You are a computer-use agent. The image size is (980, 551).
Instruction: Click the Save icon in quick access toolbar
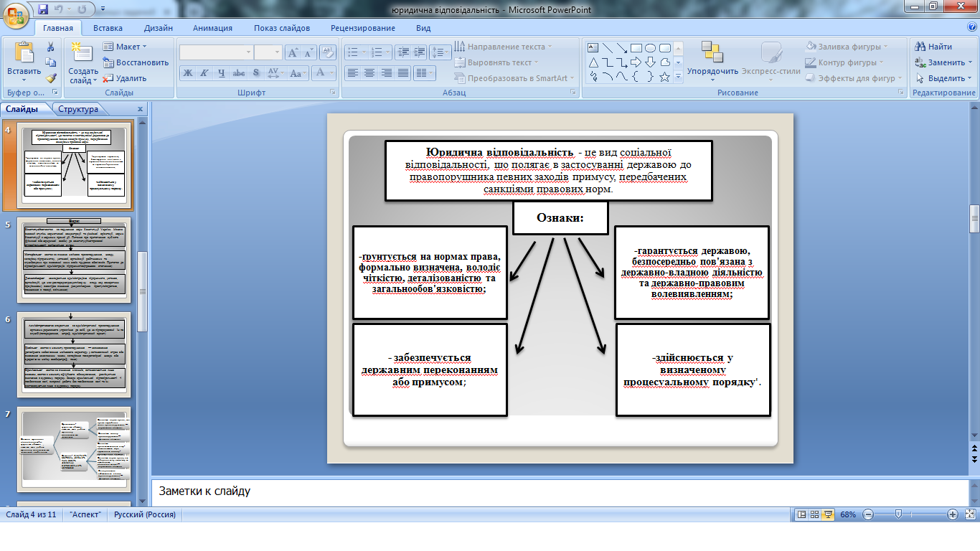[x=43, y=9]
